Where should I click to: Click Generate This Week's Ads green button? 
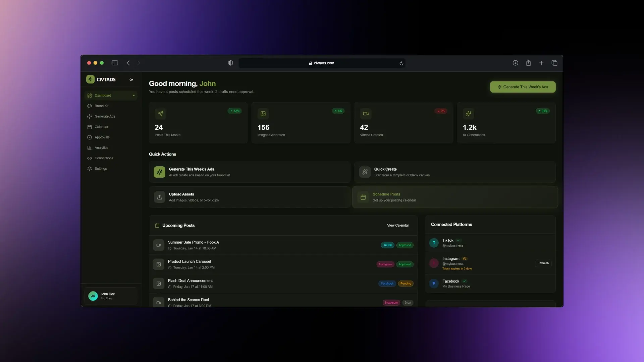click(523, 87)
